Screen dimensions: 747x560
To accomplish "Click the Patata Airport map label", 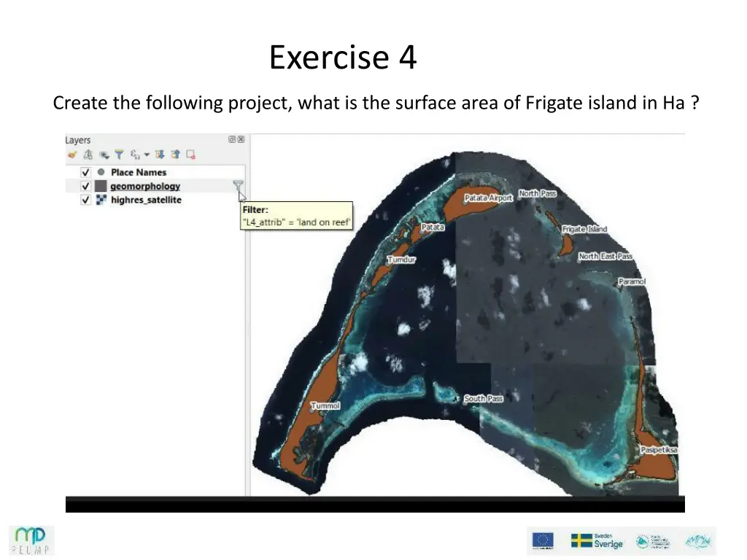I will click(488, 198).
